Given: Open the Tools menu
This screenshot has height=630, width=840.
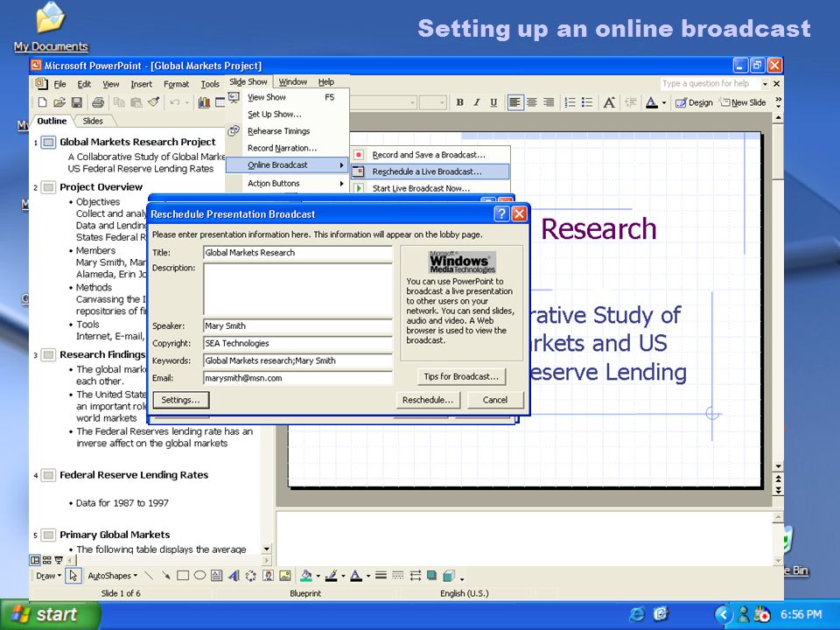Looking at the screenshot, I should coord(210,84).
